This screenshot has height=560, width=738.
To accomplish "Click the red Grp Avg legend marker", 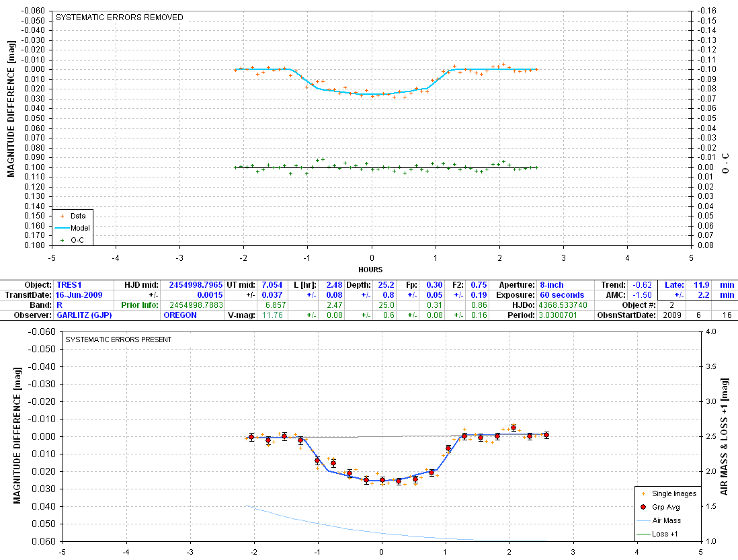I will tap(643, 507).
